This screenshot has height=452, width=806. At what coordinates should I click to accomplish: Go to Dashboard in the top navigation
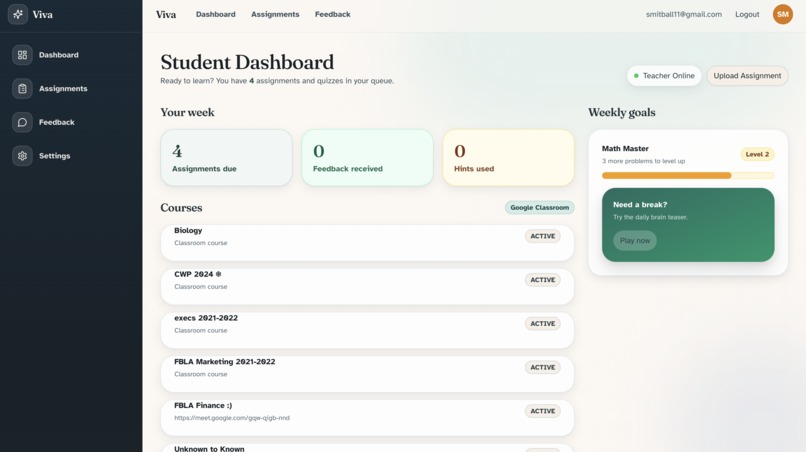[x=215, y=14]
